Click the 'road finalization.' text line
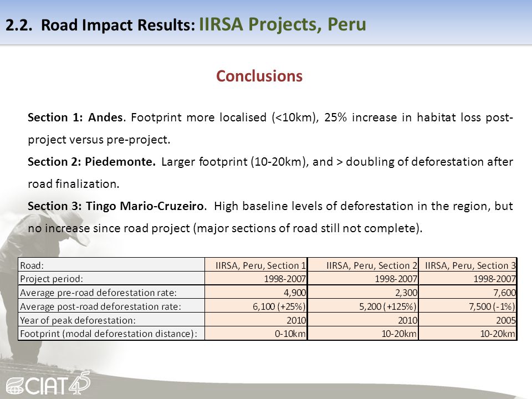Viewport: 532px width, 399px height. [x=74, y=184]
